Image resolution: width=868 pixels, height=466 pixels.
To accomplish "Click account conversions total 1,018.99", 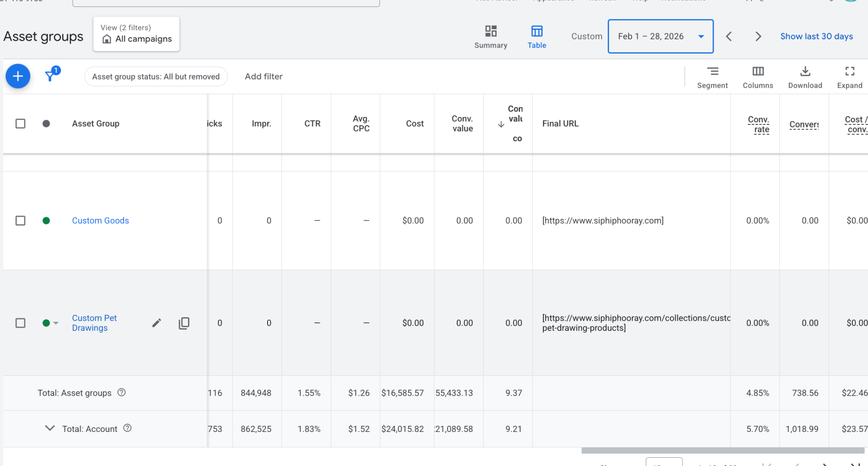I will [x=802, y=429].
